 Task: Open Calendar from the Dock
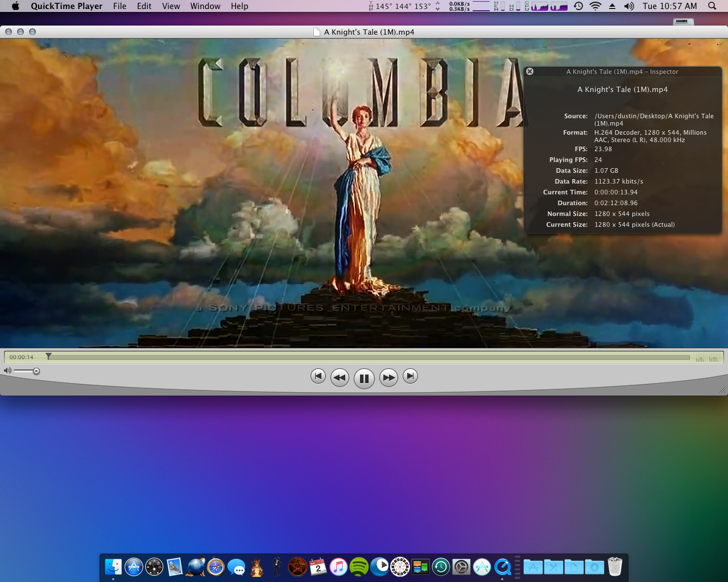click(318, 567)
